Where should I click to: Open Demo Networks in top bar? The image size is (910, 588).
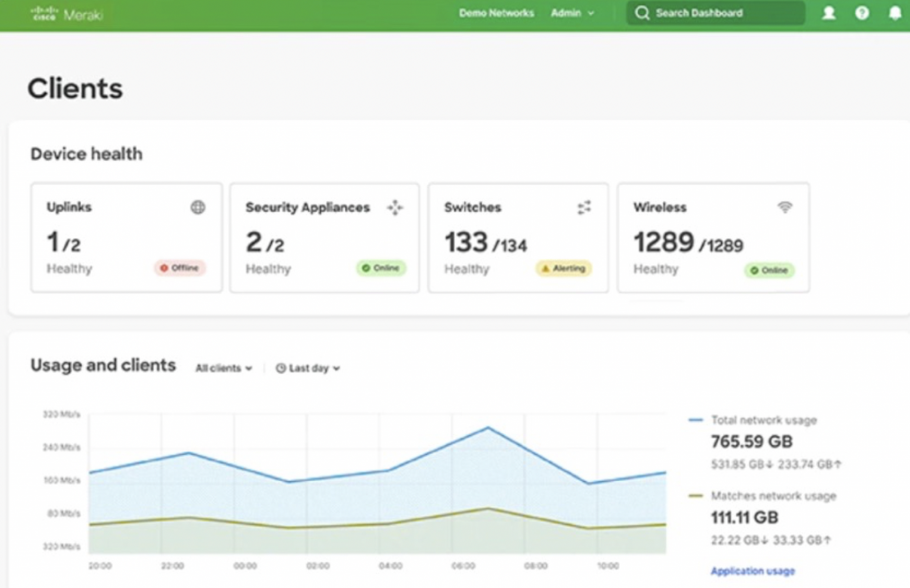(496, 13)
